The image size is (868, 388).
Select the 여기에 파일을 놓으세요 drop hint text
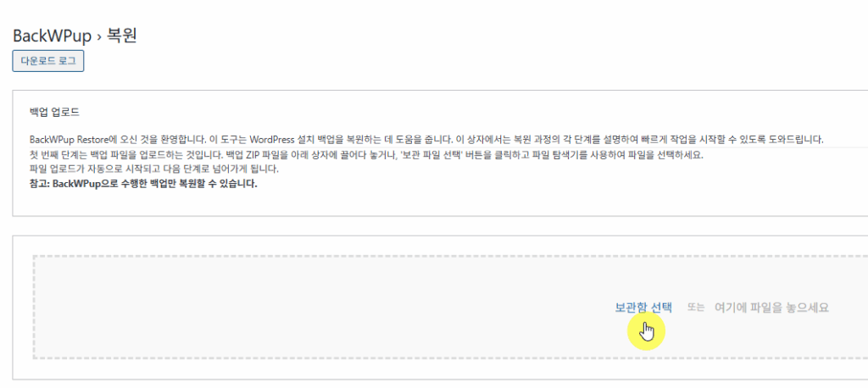pyautogui.click(x=771, y=308)
